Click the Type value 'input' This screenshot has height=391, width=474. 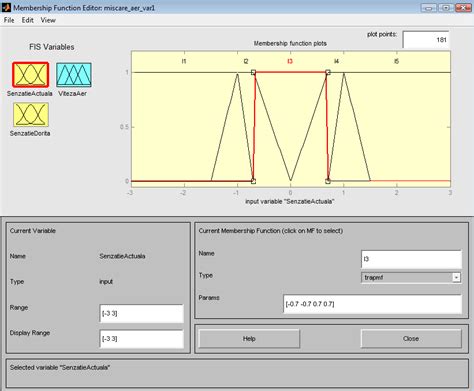point(106,282)
